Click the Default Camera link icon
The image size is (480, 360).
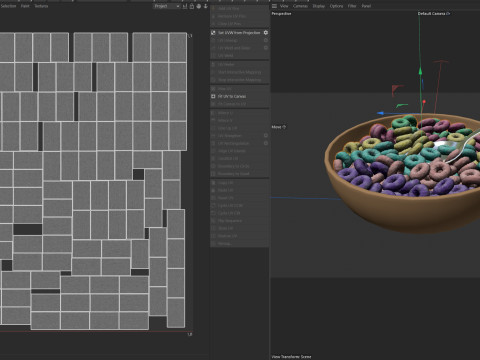448,14
